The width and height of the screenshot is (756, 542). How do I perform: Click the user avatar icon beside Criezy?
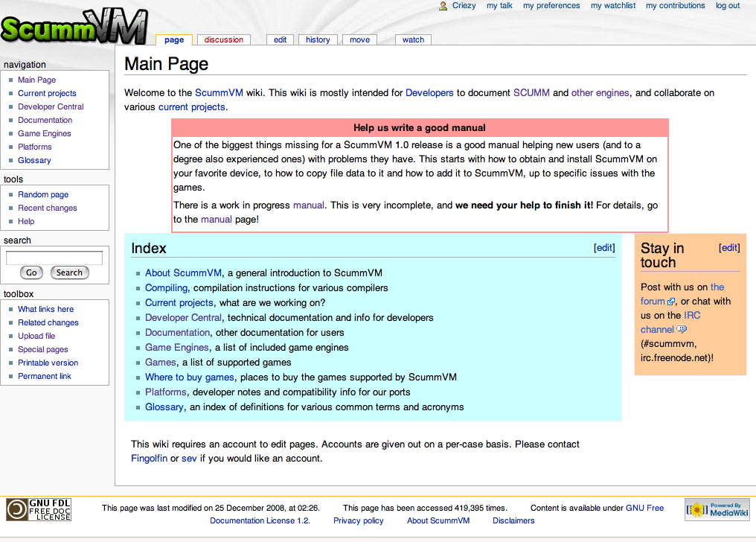point(443,6)
